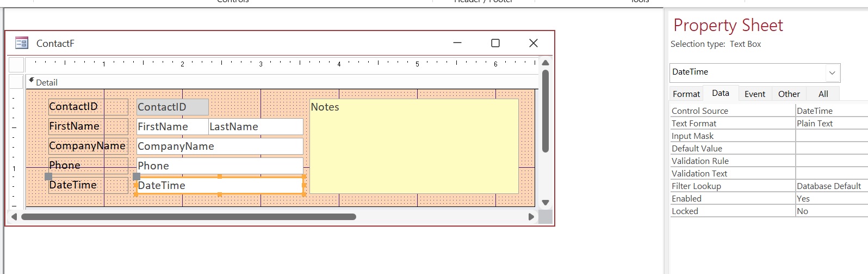868x274 pixels.
Task: Open the All tab in Property Sheet
Action: 823,94
